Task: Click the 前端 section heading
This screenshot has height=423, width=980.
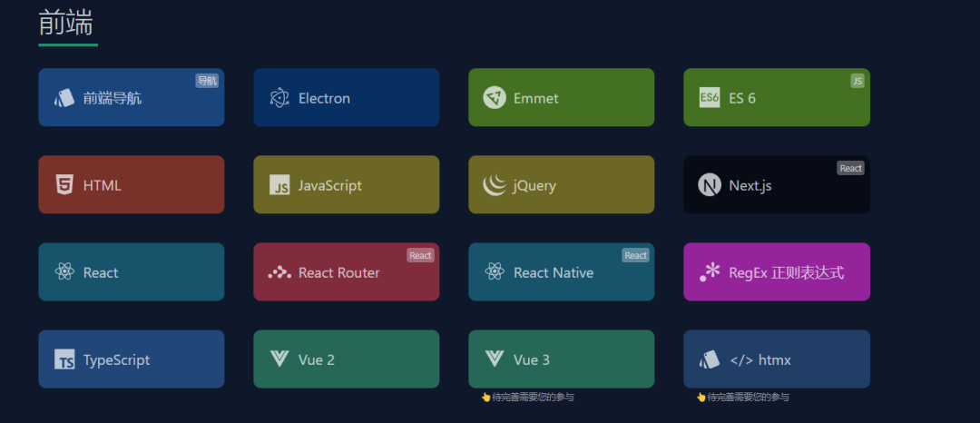Action: pyautogui.click(x=65, y=23)
